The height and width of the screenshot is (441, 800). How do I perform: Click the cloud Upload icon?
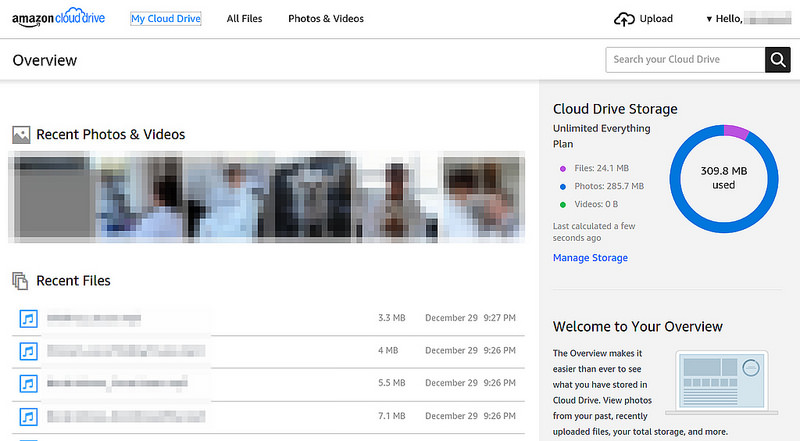pyautogui.click(x=624, y=19)
